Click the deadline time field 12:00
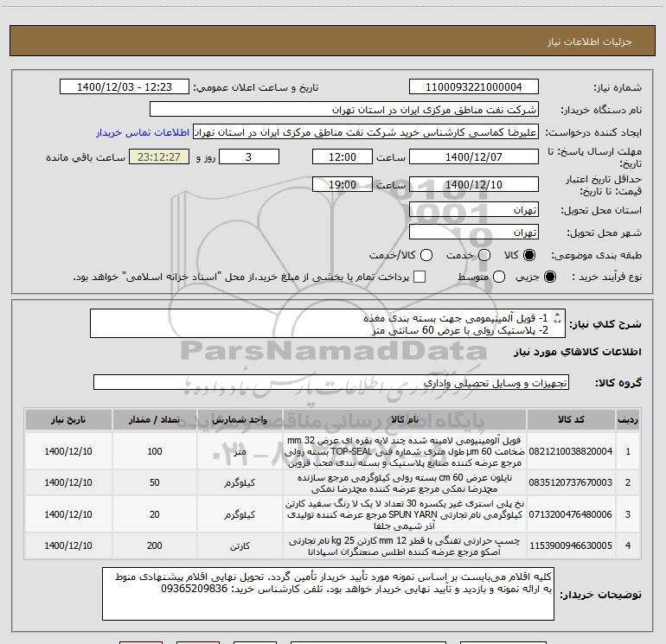Image resolution: width=666 pixels, height=644 pixels. coord(343,156)
